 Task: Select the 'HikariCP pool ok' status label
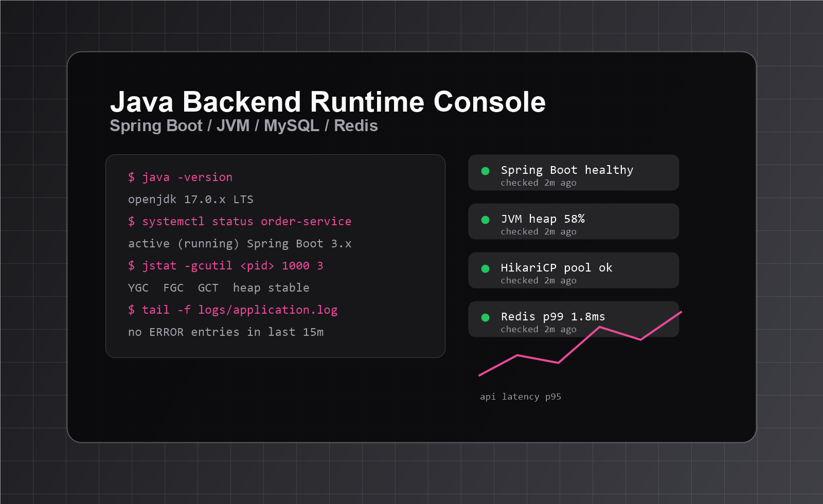(x=557, y=268)
